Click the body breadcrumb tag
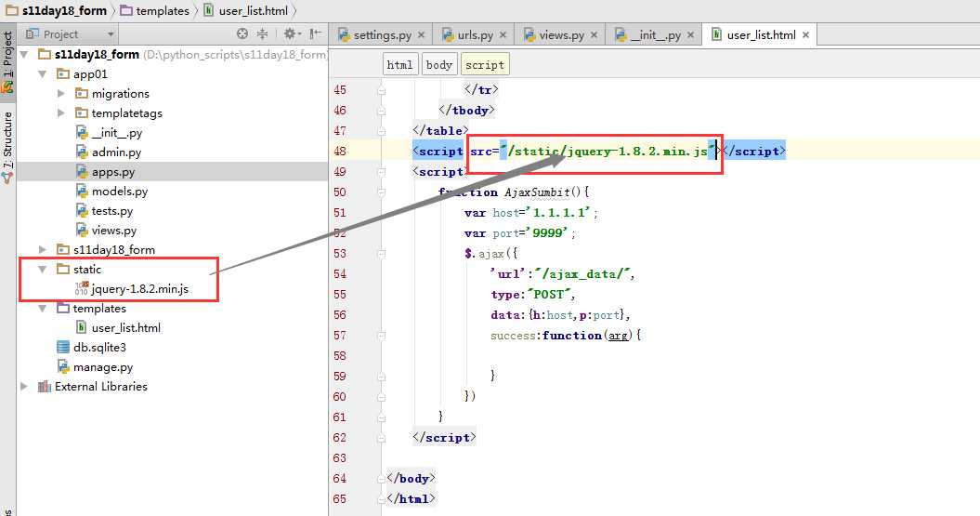 (x=438, y=64)
